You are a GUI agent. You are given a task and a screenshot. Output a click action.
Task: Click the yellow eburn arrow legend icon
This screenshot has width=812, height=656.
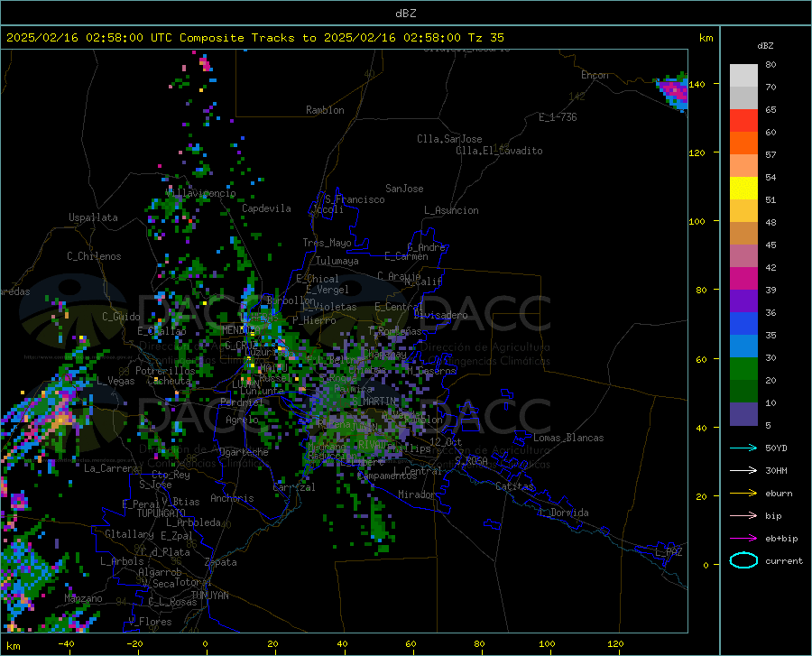pyautogui.click(x=743, y=493)
